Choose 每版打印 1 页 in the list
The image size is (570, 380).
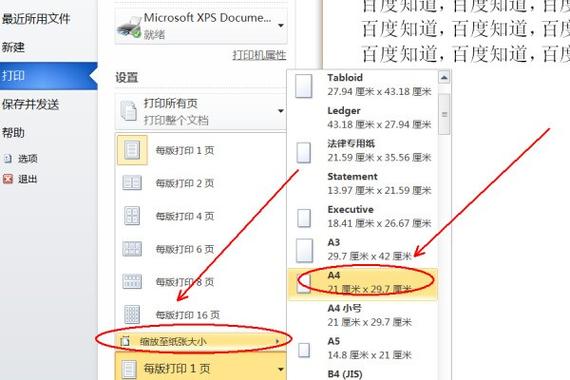click(x=201, y=150)
